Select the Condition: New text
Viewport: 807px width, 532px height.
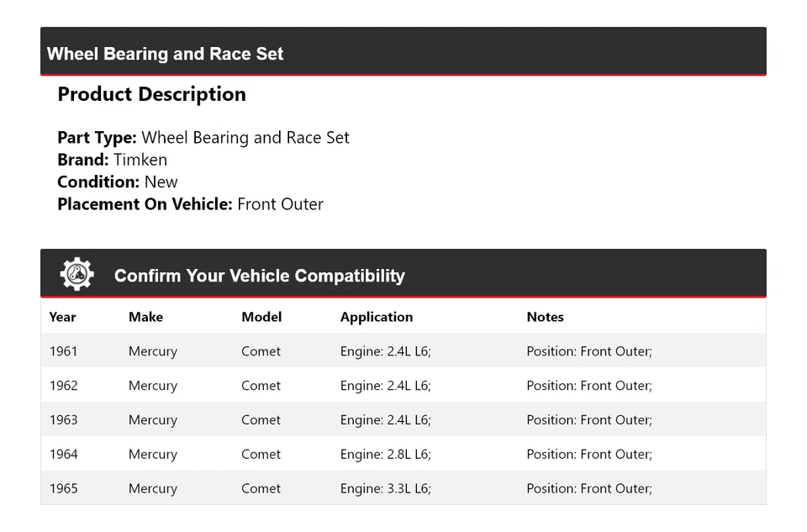118,182
